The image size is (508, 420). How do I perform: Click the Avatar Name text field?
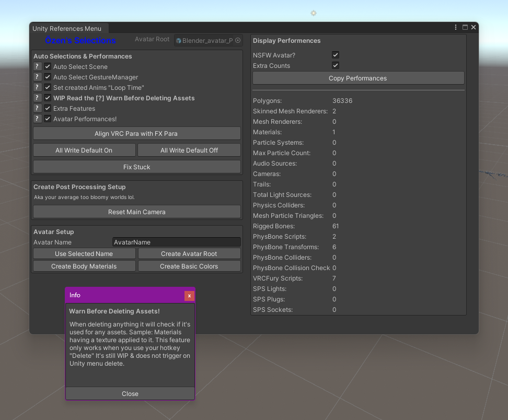pos(176,242)
